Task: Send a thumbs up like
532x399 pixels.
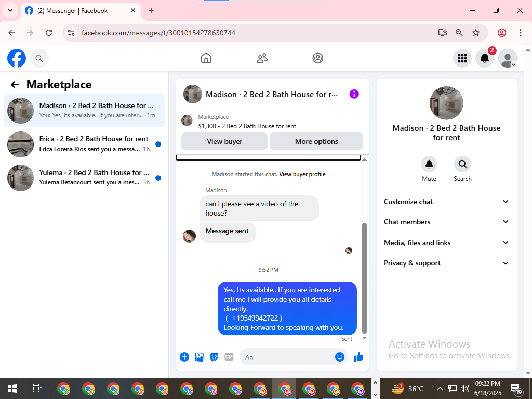Action: click(x=358, y=357)
